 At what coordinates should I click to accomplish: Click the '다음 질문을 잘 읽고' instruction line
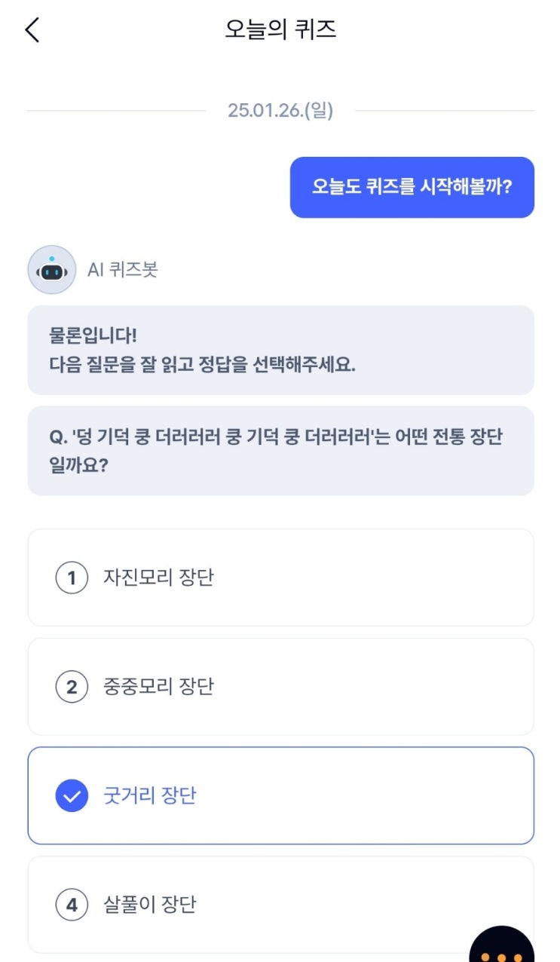coord(202,366)
